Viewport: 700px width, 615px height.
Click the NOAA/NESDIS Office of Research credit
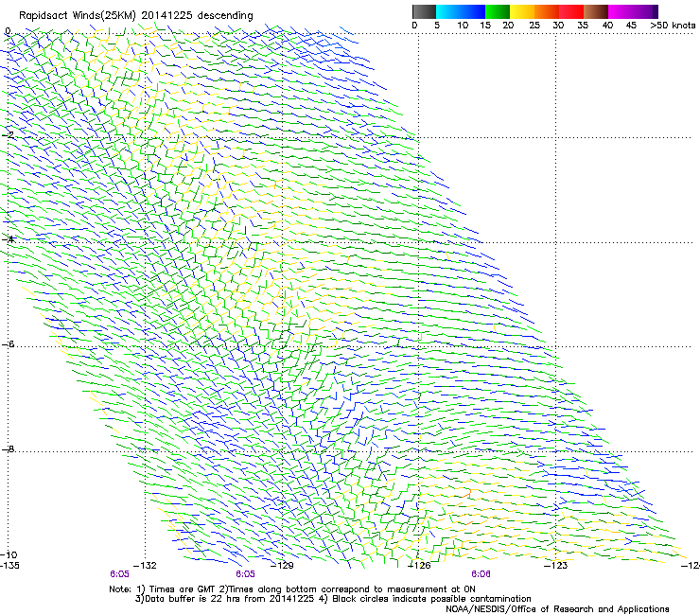coord(557,609)
